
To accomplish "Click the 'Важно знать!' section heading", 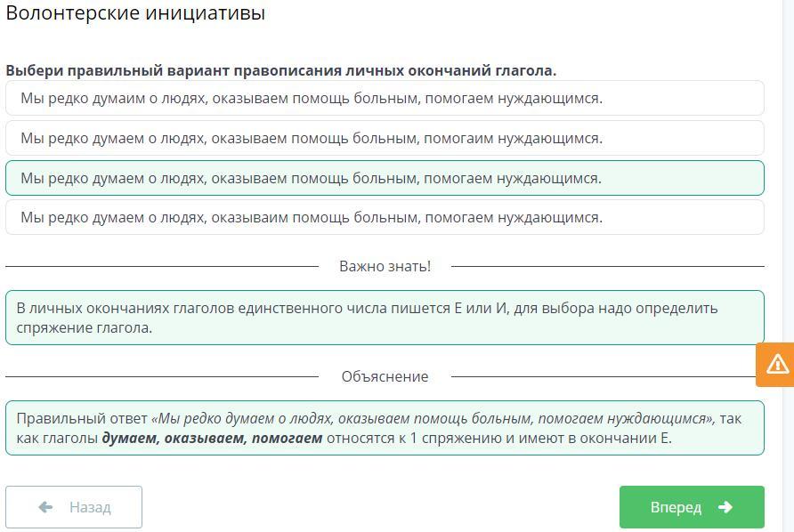I will [385, 266].
